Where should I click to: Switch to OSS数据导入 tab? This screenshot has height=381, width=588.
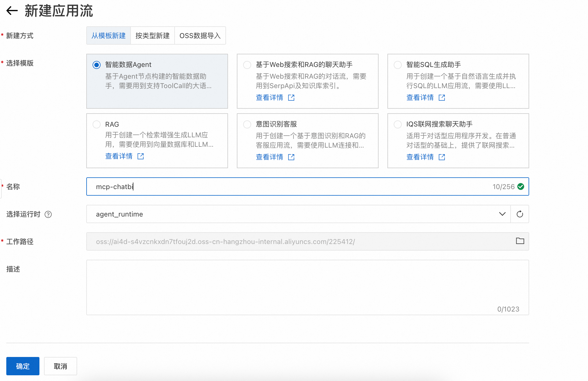(200, 35)
